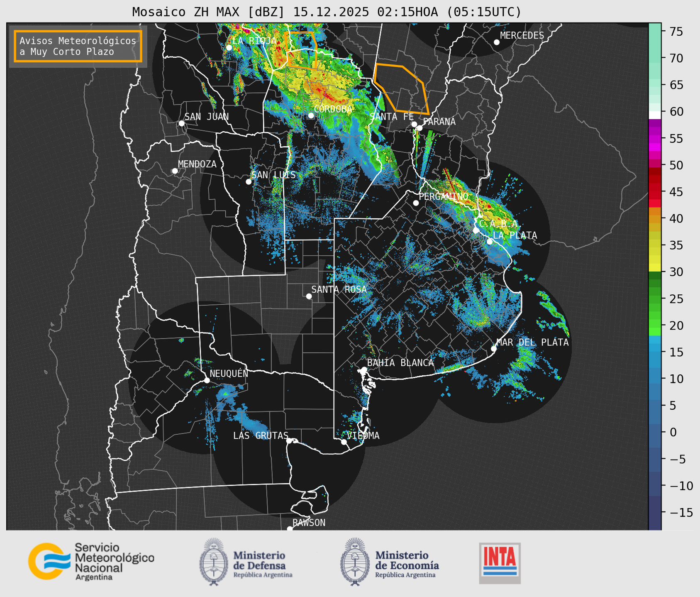
Task: Click the 40 dBZ orange band on scale
Action: coord(654,219)
